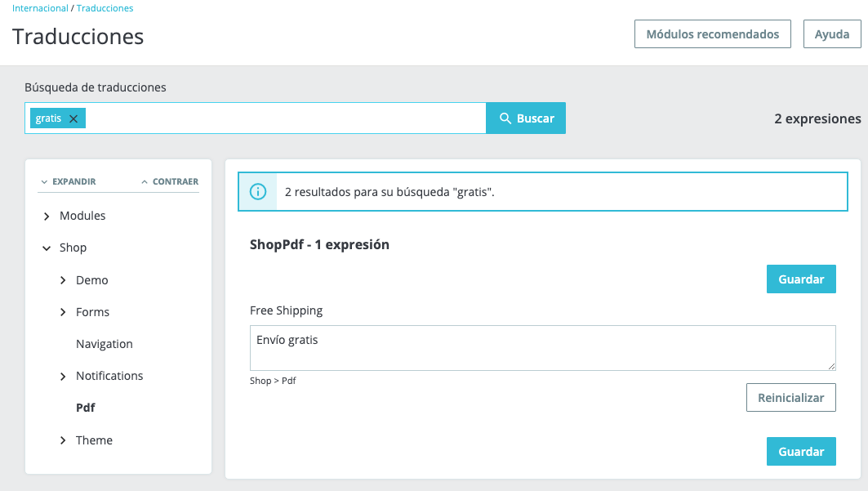The image size is (868, 491).
Task: Expand the Notifications subtree chevron
Action: point(63,376)
